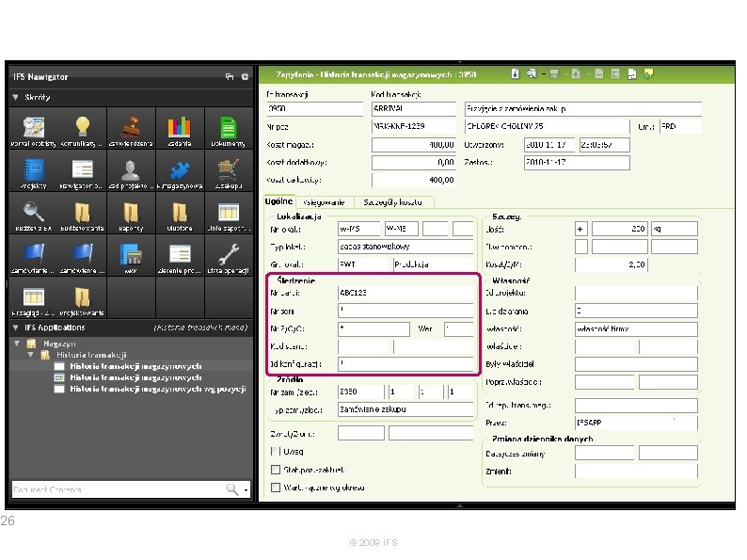Open the Linie zapotrz. table shortcut
Image resolution: width=747 pixels, height=560 pixels.
point(229,213)
